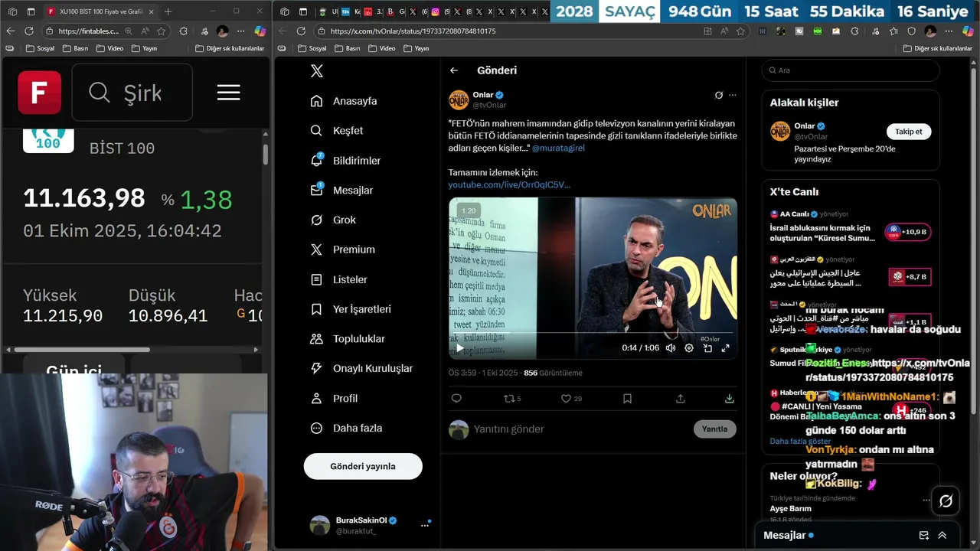The height and width of the screenshot is (551, 980).
Task: Switch the video to fullscreen
Action: 725,348
